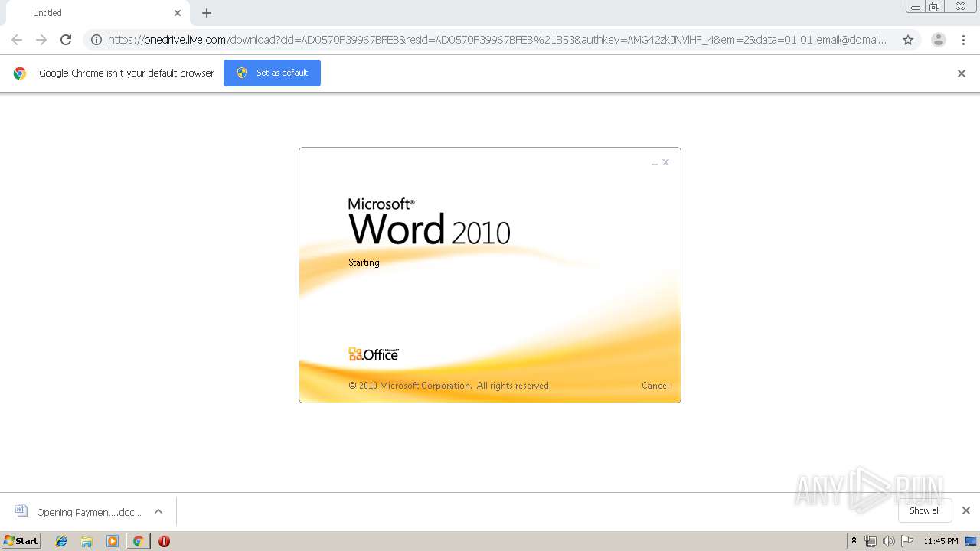
Task: Open Windows Explorer folder from taskbar
Action: click(87, 541)
